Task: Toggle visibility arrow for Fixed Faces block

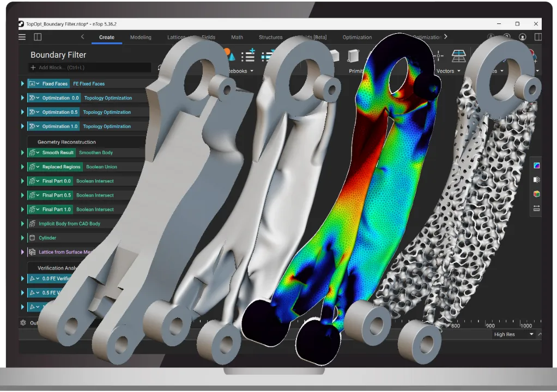Action: point(22,84)
